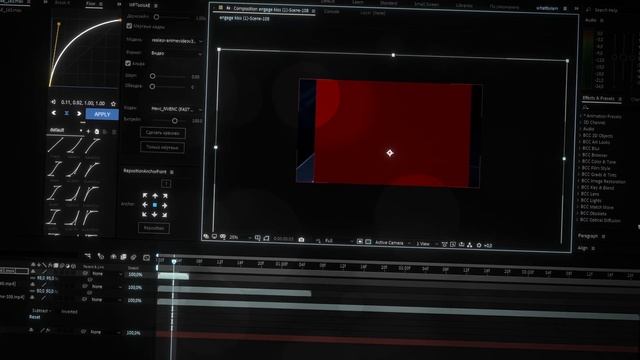This screenshot has width=640, height=360.
Task: Toggle the second checkbox below the format dropdown
Action: [x=128, y=63]
